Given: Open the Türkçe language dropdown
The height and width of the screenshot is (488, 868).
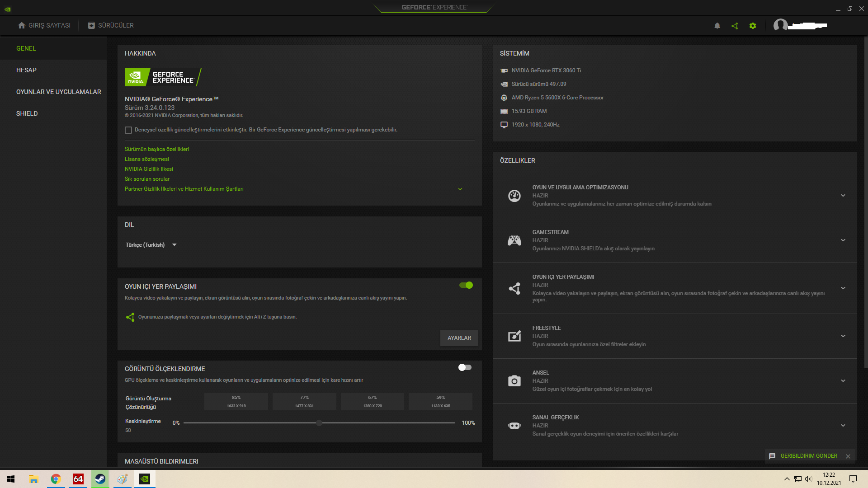Looking at the screenshot, I should pyautogui.click(x=151, y=245).
